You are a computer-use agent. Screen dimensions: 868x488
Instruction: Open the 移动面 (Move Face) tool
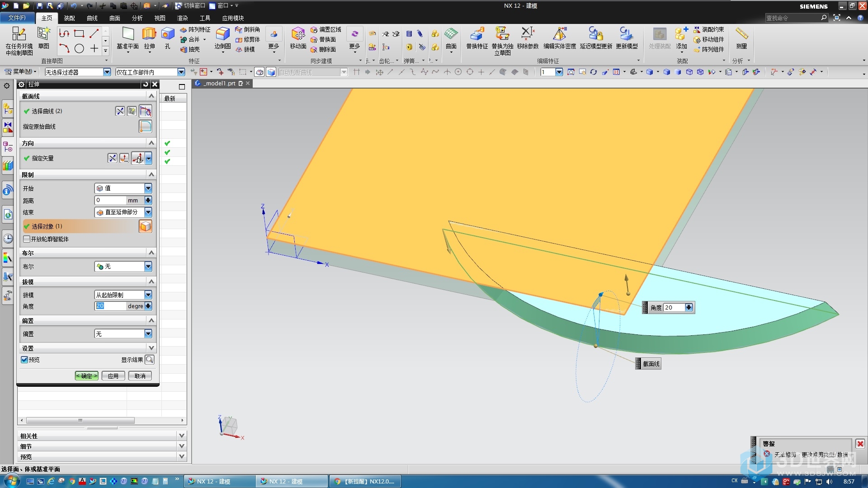pos(298,38)
